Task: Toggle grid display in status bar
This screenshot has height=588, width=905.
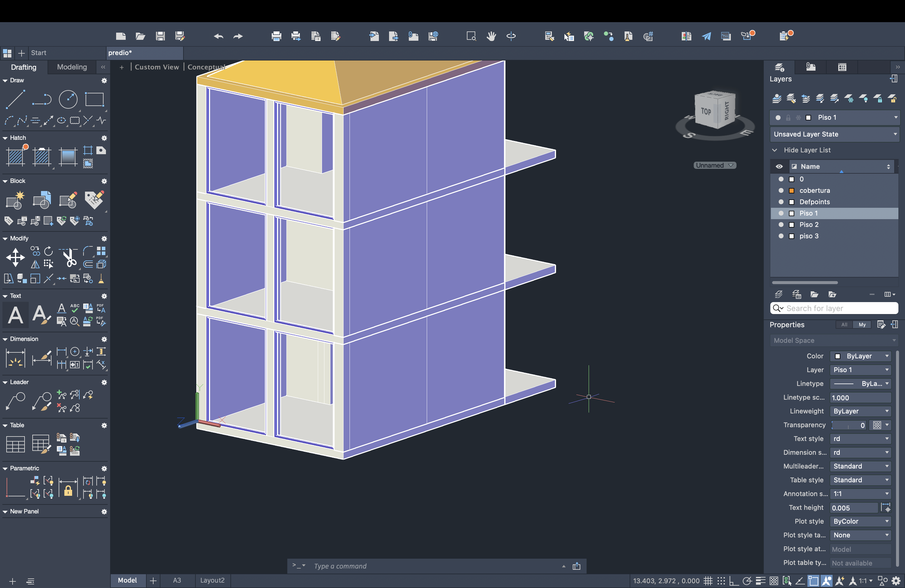Action: [708, 581]
